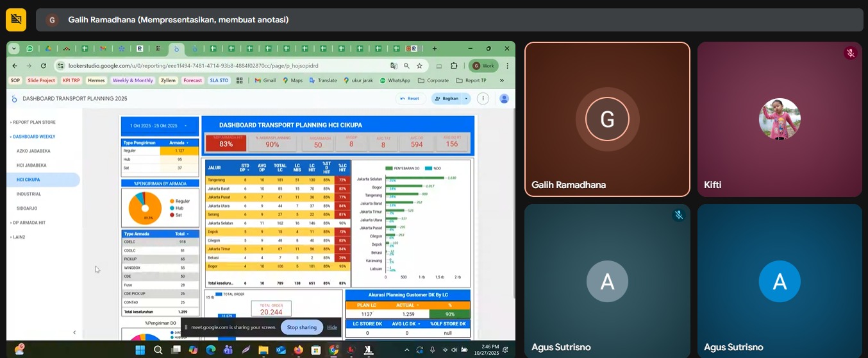Expand the dropdown arrow next to Bagikan
Viewport: 868px width, 358px height.
point(466,98)
